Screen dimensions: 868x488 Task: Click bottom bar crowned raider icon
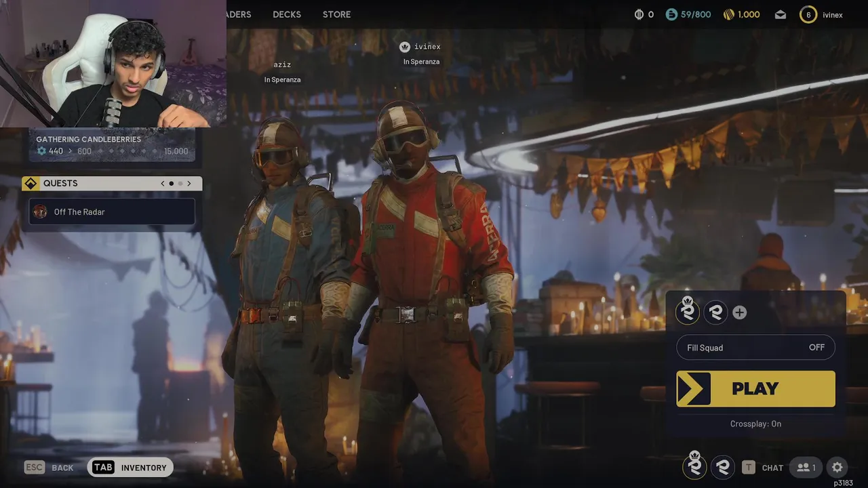[x=695, y=466]
